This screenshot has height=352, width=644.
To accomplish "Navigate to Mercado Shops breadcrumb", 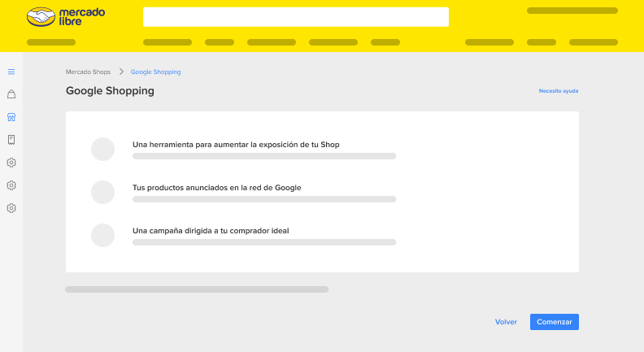I will point(89,72).
